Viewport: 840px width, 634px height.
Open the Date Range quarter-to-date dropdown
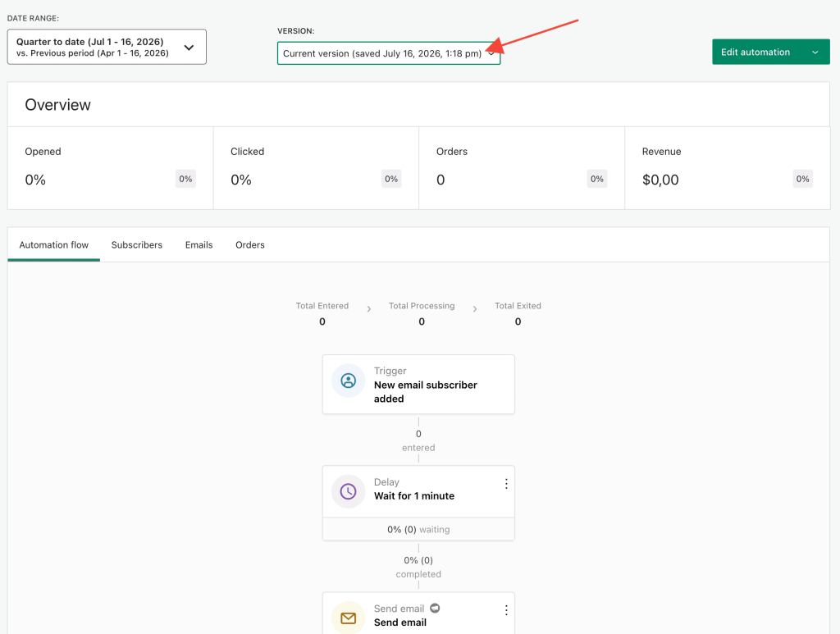click(x=107, y=47)
